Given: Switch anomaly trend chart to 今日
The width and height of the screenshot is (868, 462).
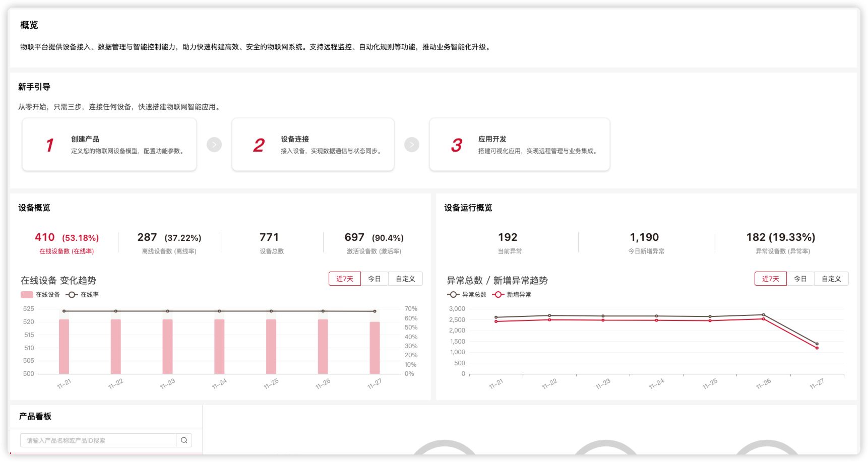Looking at the screenshot, I should pyautogui.click(x=800, y=279).
